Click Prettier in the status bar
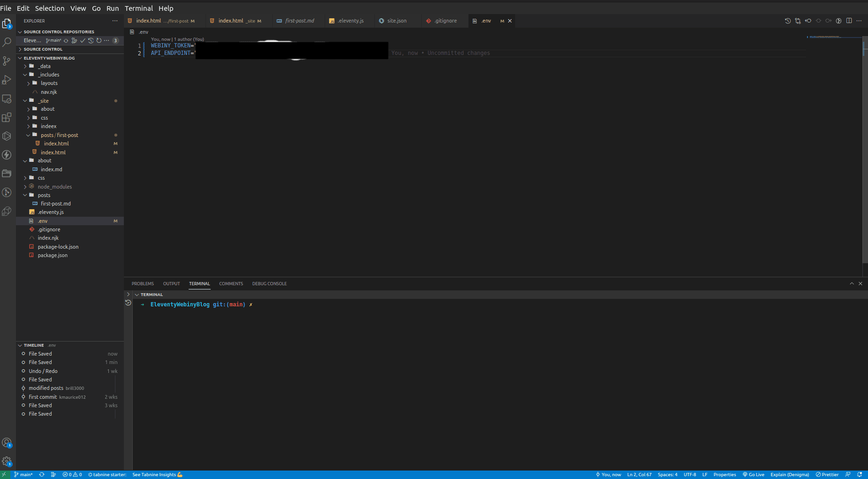This screenshot has height=479, width=868. (827, 474)
